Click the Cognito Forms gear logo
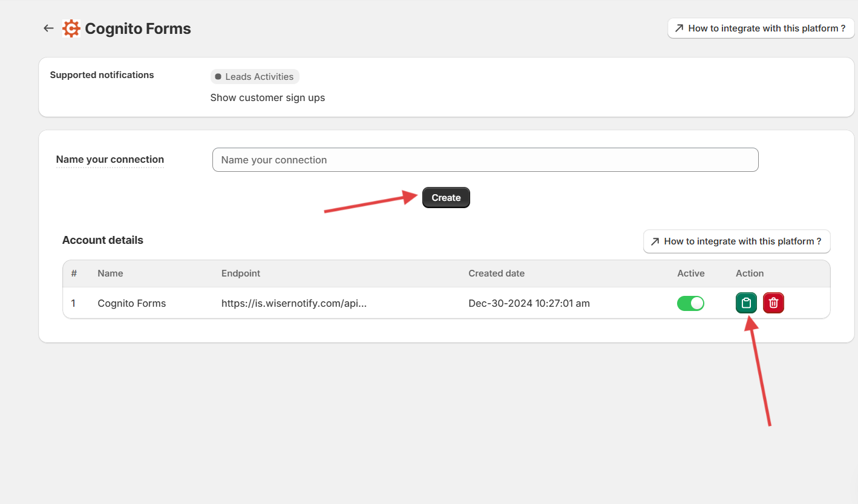The width and height of the screenshot is (858, 504). tap(71, 28)
